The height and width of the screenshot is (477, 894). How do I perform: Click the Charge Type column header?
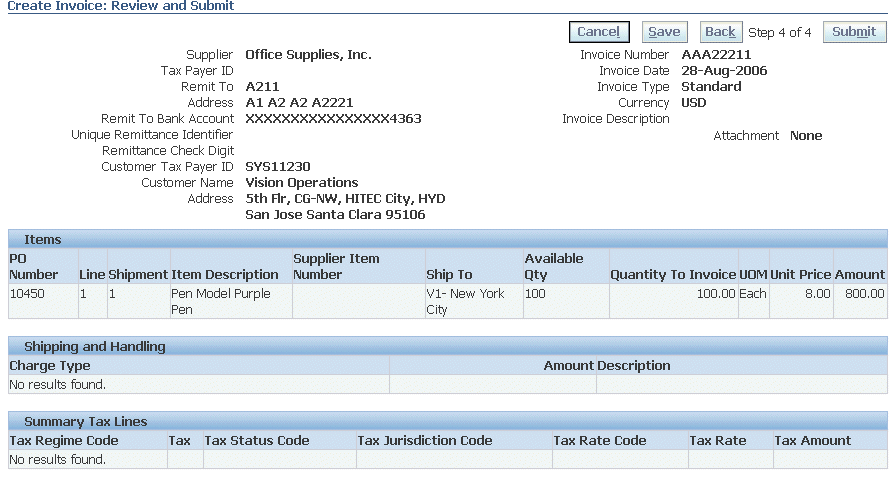[x=50, y=366]
